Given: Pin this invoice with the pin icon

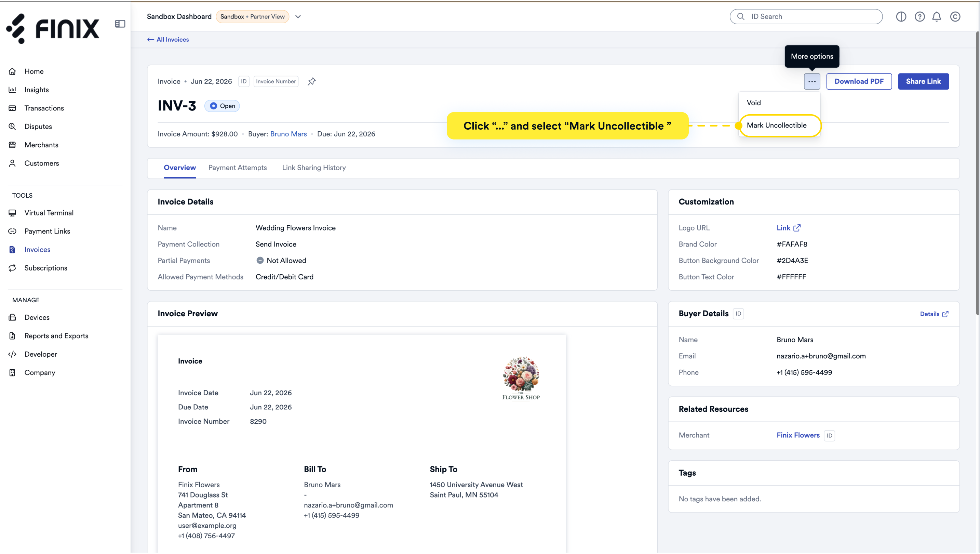Looking at the screenshot, I should tap(312, 81).
